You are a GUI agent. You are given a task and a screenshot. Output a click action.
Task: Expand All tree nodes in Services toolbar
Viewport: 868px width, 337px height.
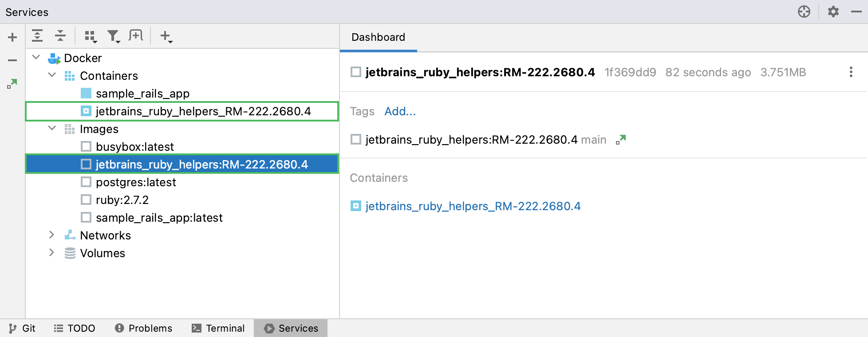pos(38,36)
